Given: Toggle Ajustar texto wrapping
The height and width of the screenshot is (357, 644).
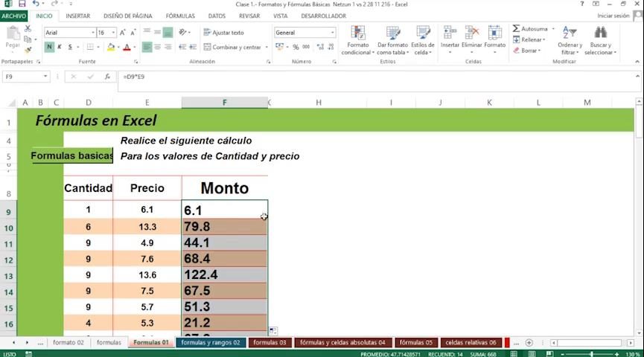Looking at the screenshot, I should coord(224,33).
